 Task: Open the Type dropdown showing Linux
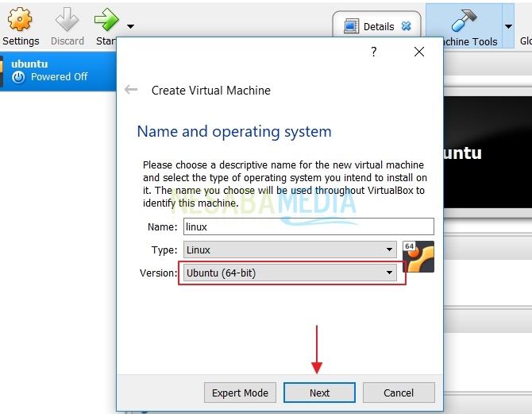tap(290, 250)
